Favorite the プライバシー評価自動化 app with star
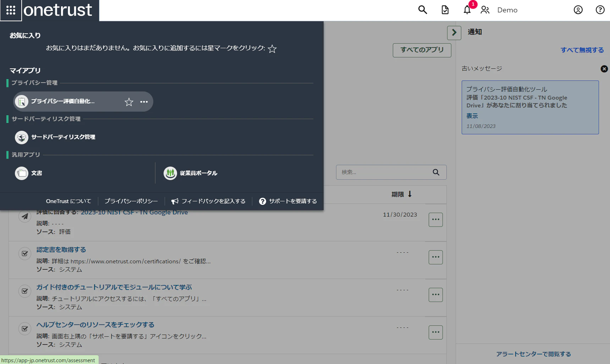The height and width of the screenshot is (364, 610). [129, 102]
